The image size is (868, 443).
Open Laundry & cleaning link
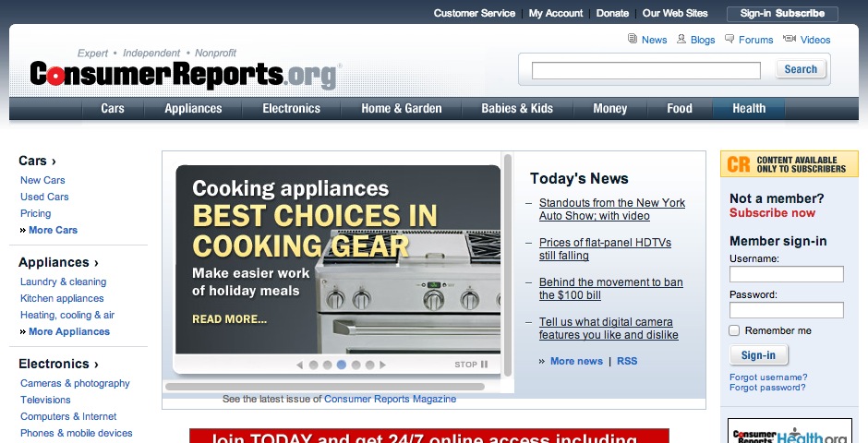point(63,282)
